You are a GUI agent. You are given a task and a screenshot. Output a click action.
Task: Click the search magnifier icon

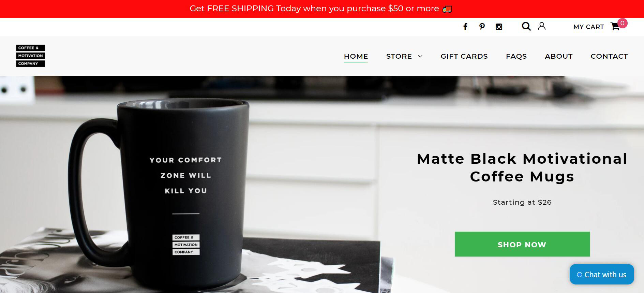point(526,26)
